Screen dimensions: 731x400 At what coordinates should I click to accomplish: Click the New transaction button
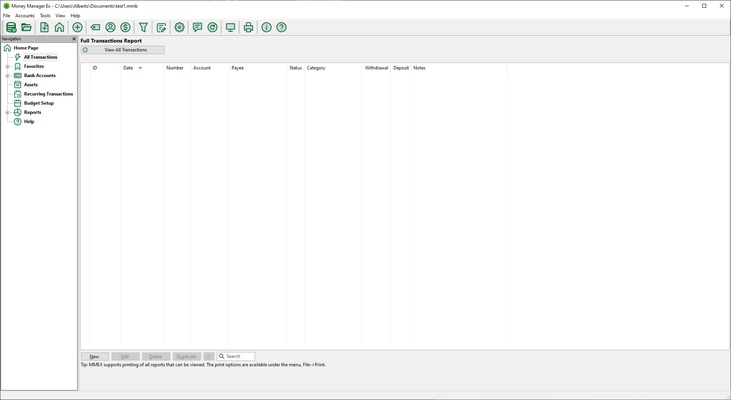(x=95, y=356)
